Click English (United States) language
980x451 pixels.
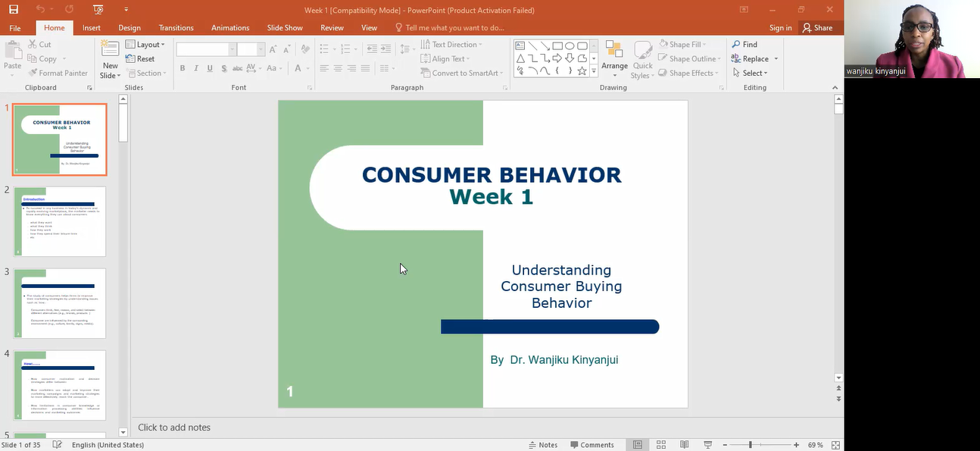pos(108,445)
